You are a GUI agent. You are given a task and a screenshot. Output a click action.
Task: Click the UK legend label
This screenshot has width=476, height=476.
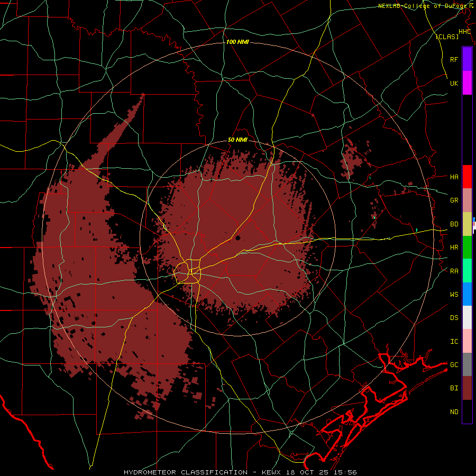tap(454, 83)
